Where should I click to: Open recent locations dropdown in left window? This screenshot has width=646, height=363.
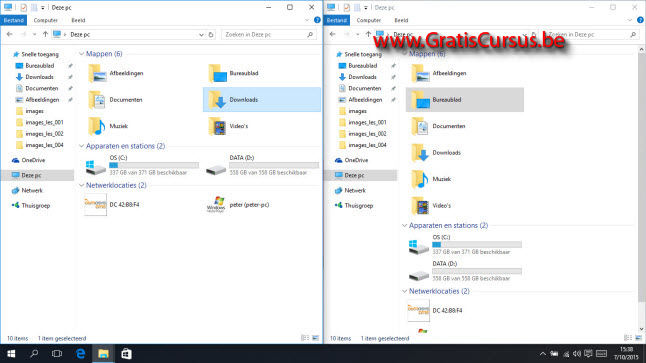35,35
